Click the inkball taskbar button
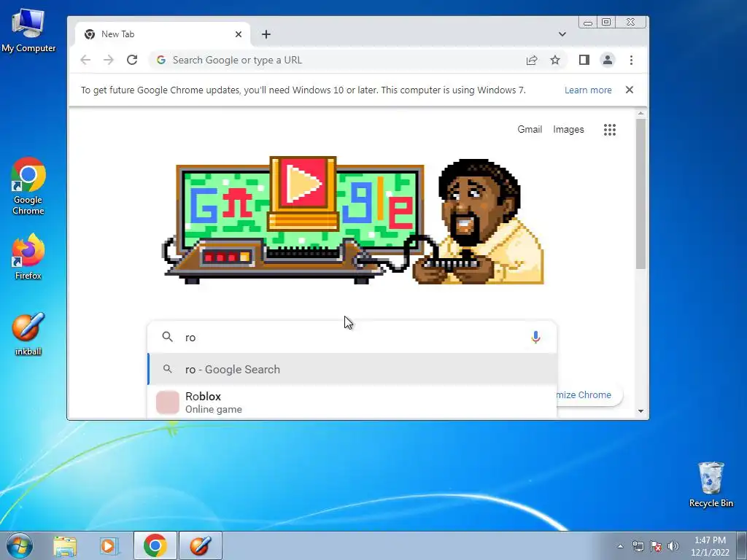 201,545
